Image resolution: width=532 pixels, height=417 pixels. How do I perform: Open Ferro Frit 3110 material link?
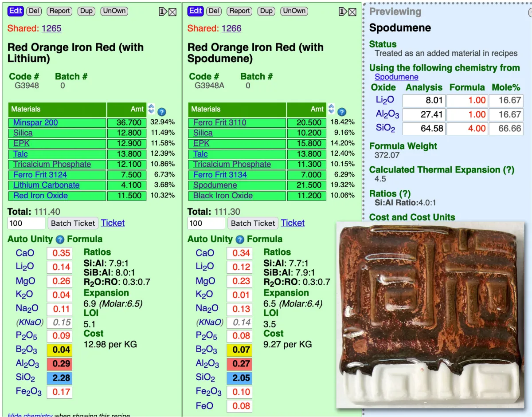coord(220,122)
